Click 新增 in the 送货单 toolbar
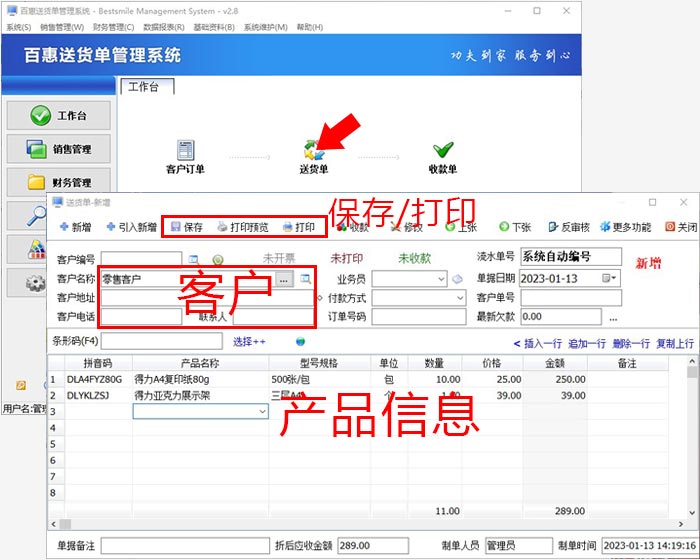 75,227
